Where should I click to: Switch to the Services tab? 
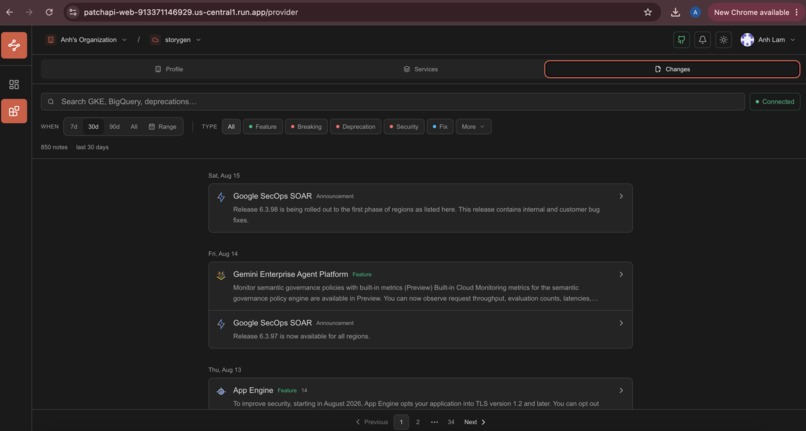[x=420, y=69]
